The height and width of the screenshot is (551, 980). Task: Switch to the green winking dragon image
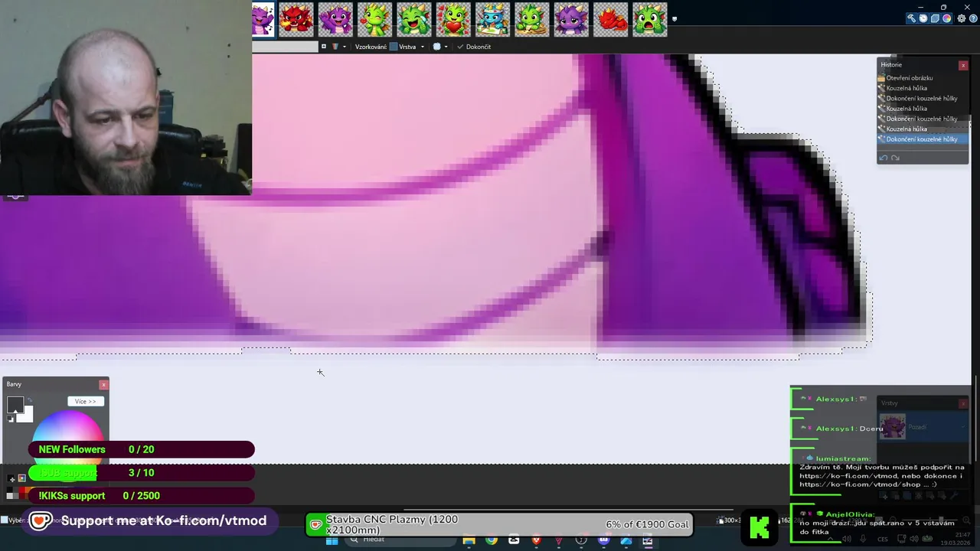click(x=374, y=20)
